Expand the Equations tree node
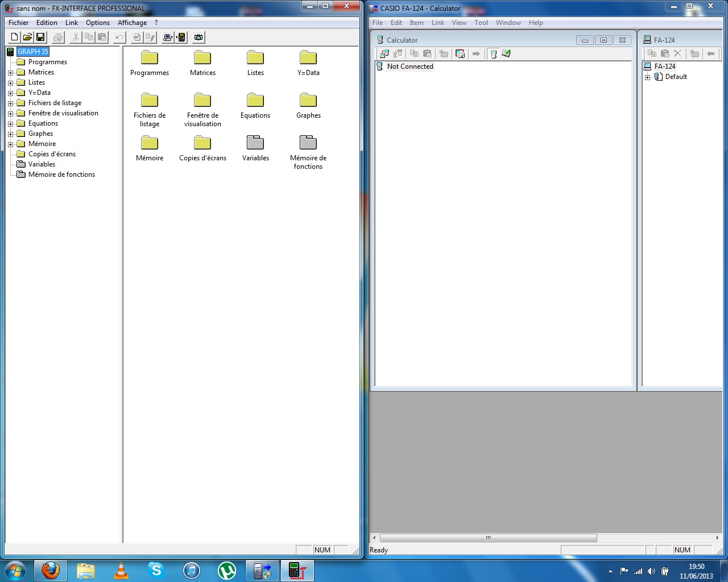The height and width of the screenshot is (582, 728). 10,124
